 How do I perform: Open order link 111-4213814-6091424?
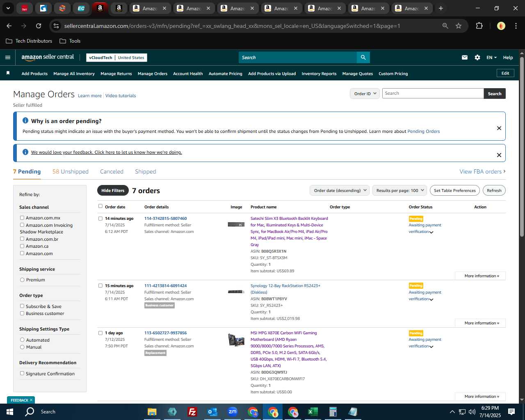click(165, 285)
